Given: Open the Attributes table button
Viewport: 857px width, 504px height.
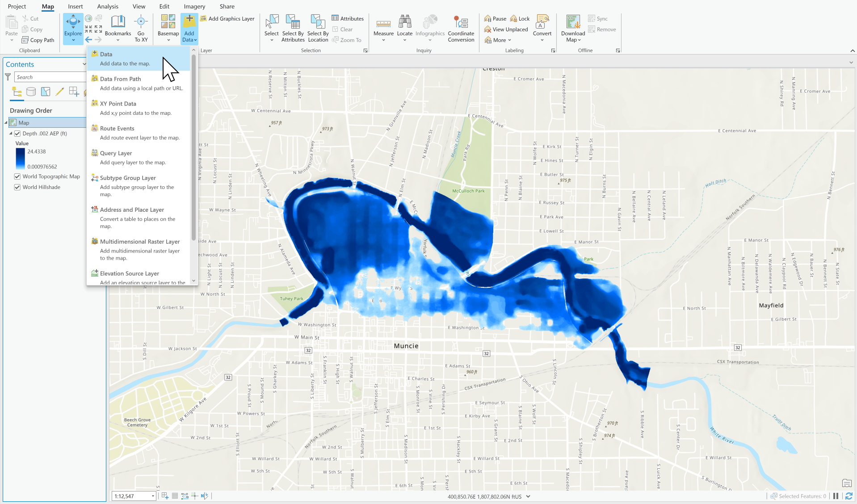Looking at the screenshot, I should [348, 19].
